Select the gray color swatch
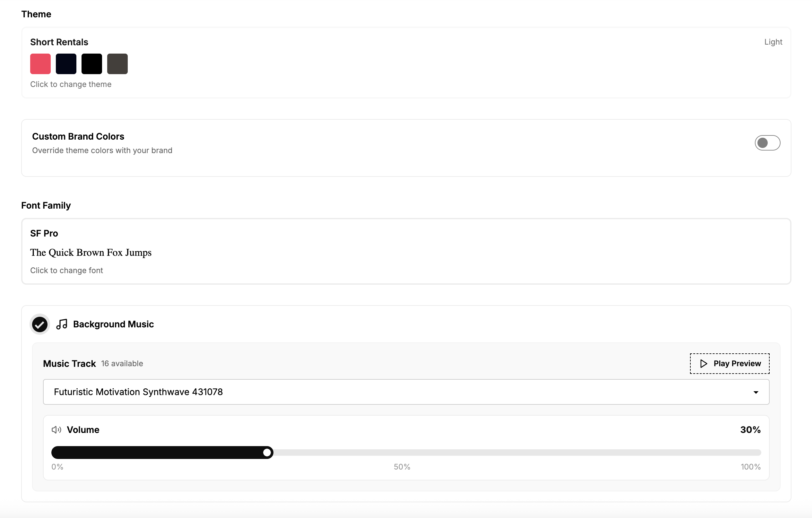This screenshot has height=518, width=812. click(x=117, y=64)
